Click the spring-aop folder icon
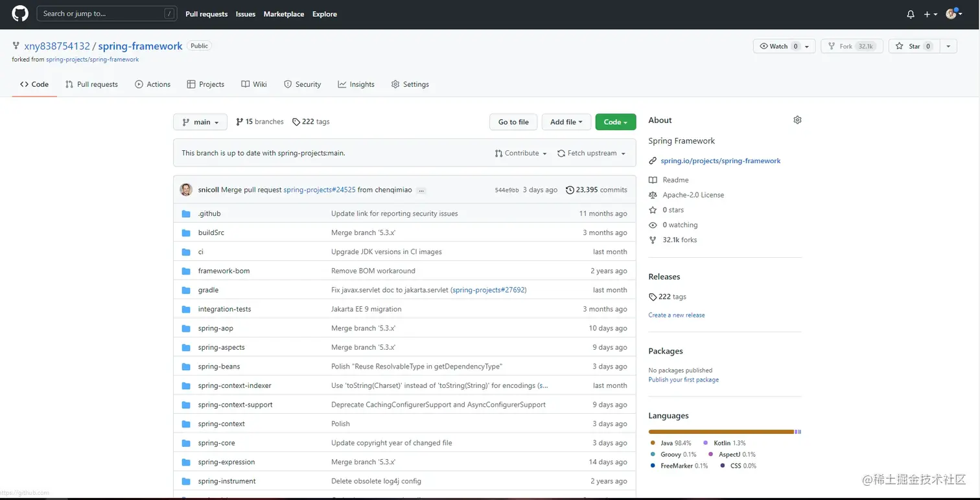Screen dimensions: 980x500 coord(186,328)
